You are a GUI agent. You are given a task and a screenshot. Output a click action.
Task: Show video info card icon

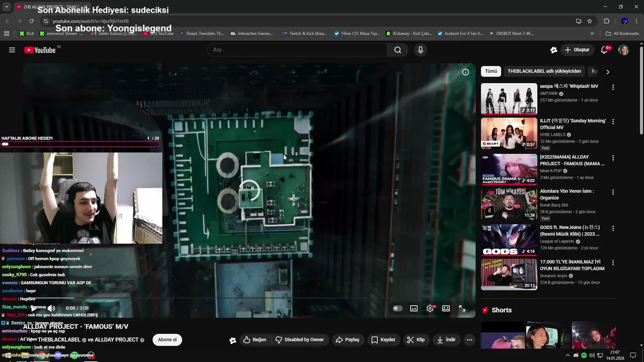point(465,72)
